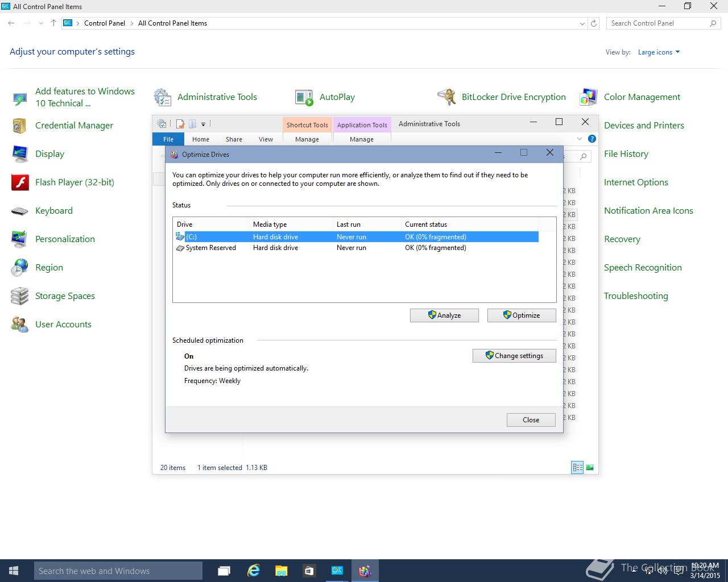The height and width of the screenshot is (582, 728).
Task: Open Task View from the taskbar
Action: [x=224, y=571]
